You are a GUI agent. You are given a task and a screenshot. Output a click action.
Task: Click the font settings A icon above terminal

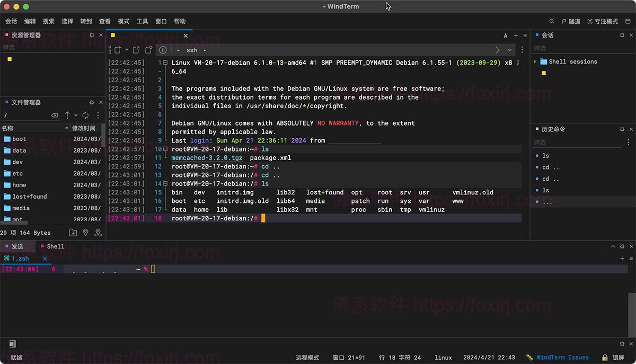[505, 35]
